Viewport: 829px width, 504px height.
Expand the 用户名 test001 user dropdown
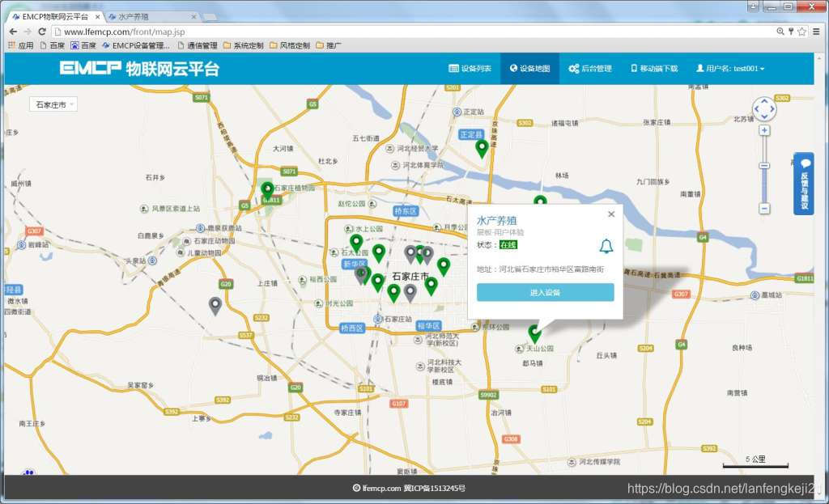[730, 69]
